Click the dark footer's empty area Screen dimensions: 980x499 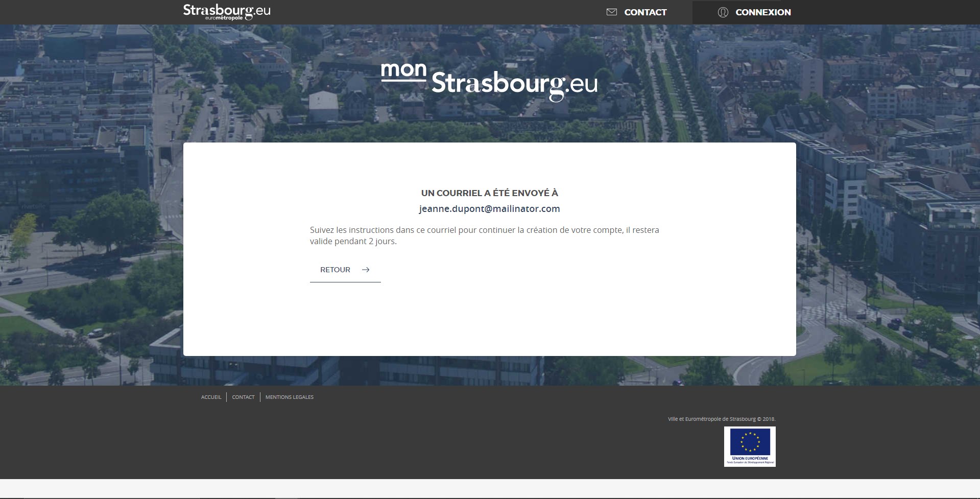(x=460, y=444)
